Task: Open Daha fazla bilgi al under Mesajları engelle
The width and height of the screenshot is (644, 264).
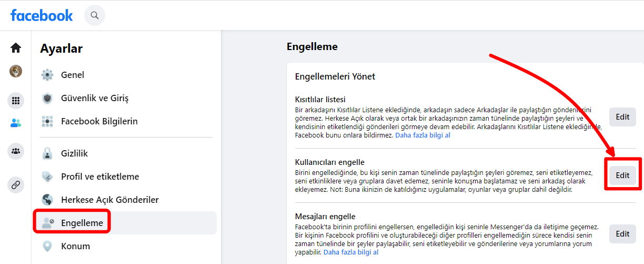Action: (x=351, y=252)
